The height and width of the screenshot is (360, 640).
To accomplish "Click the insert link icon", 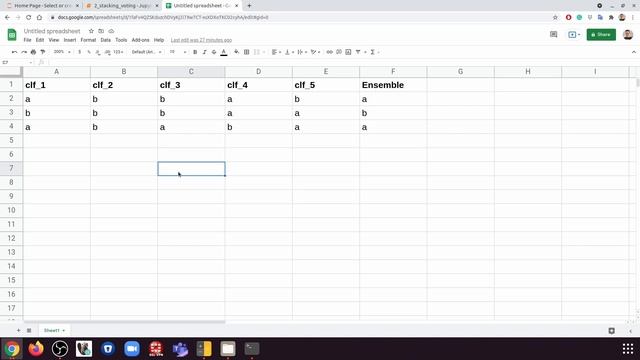I will pos(329,52).
